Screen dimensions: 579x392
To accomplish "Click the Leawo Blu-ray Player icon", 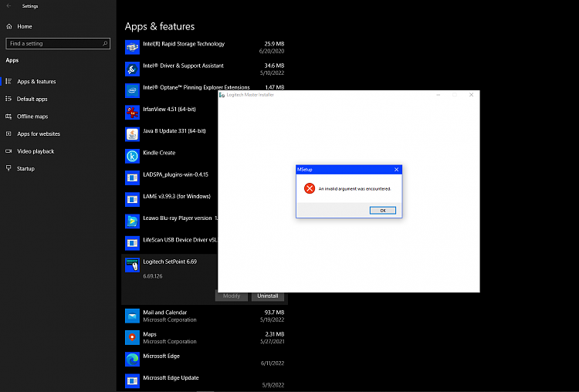I will (x=132, y=221).
